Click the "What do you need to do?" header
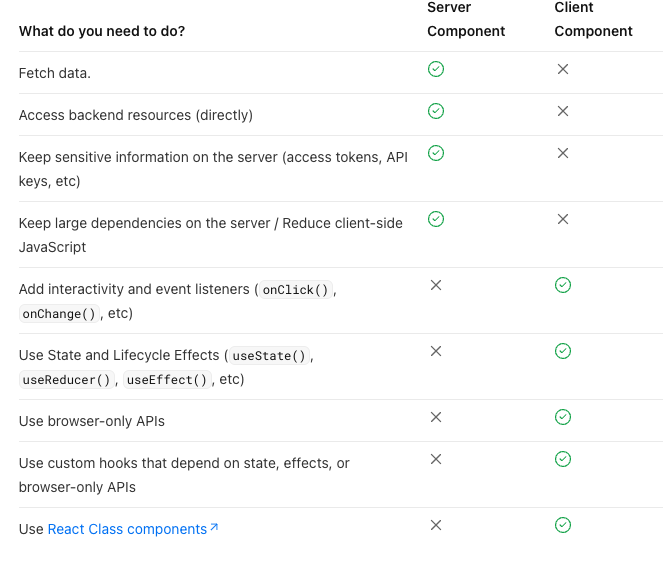Screen dimensions: 667x563 point(101,31)
